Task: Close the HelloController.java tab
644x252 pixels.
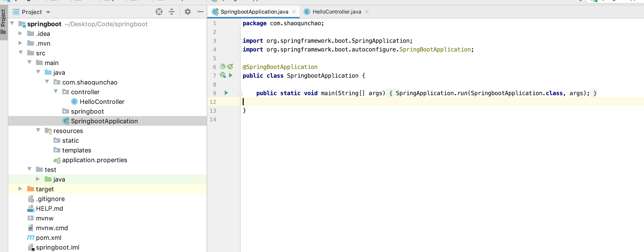Action: (367, 12)
